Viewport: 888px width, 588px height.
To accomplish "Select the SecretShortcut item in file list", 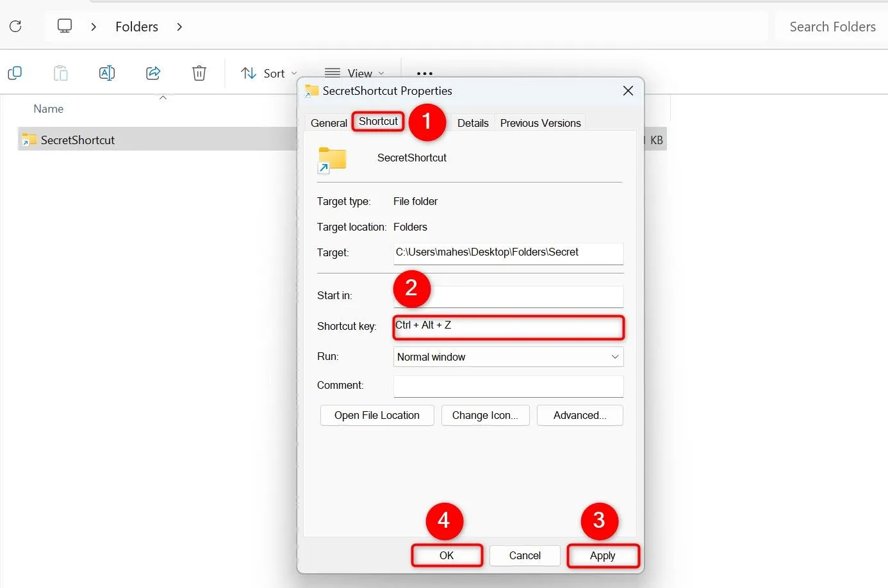I will pyautogui.click(x=78, y=140).
